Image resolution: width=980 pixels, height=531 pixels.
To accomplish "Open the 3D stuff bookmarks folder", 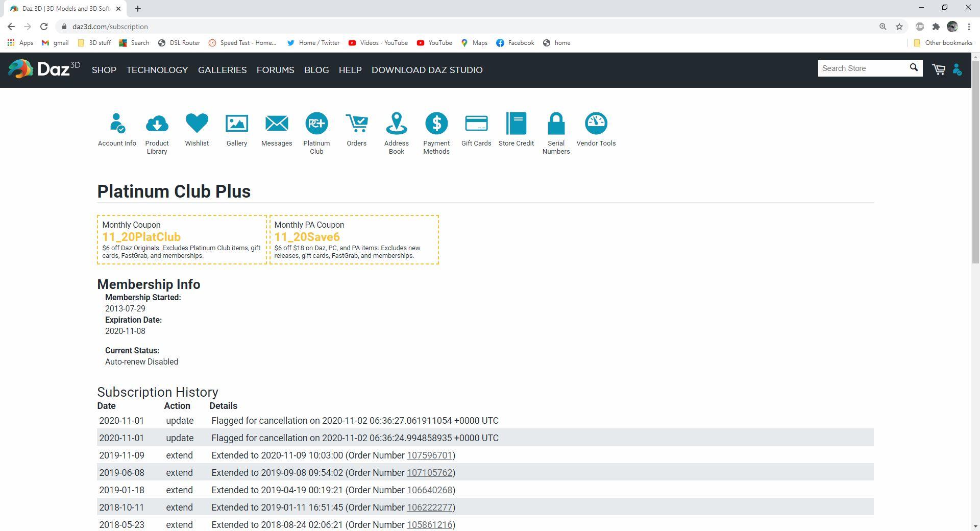I will [94, 43].
